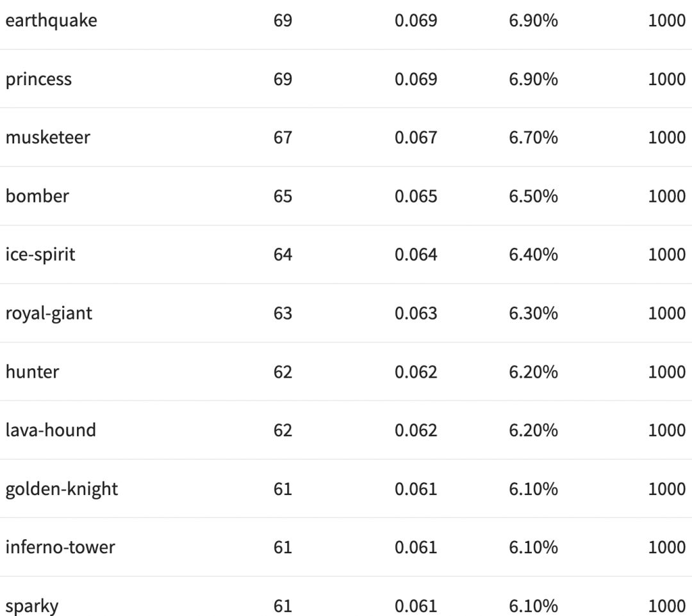The image size is (692, 616).
Task: Click the sparky row label
Action: coord(32,606)
